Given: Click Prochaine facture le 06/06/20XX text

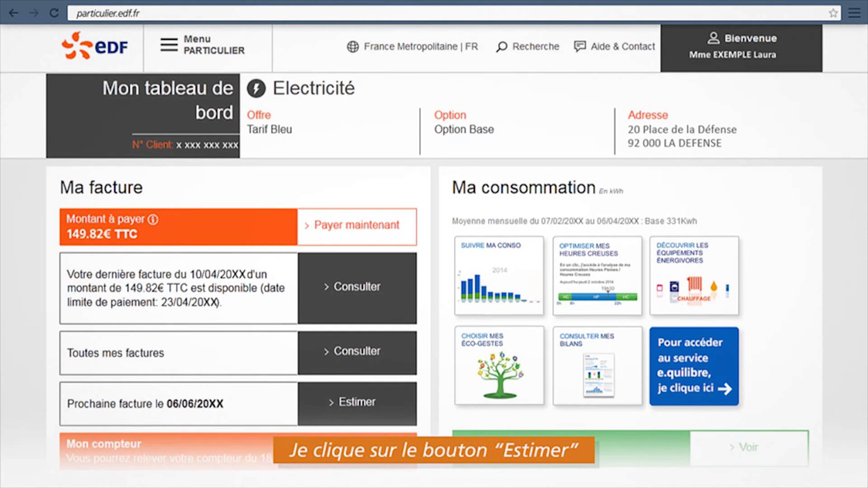Looking at the screenshot, I should [145, 404].
